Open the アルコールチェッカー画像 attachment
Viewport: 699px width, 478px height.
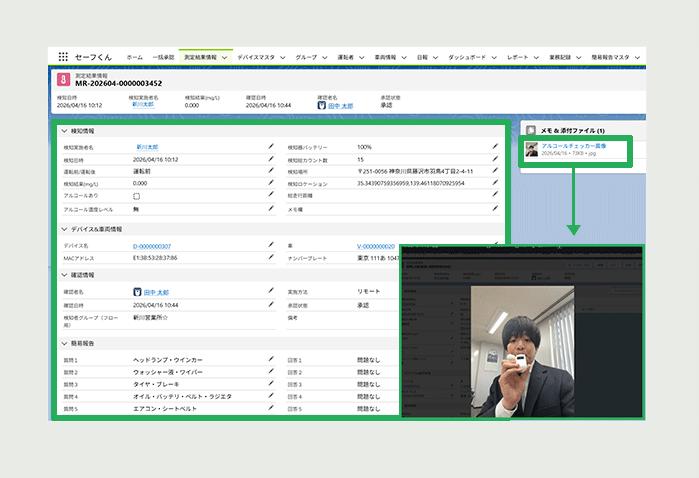pyautogui.click(x=574, y=146)
